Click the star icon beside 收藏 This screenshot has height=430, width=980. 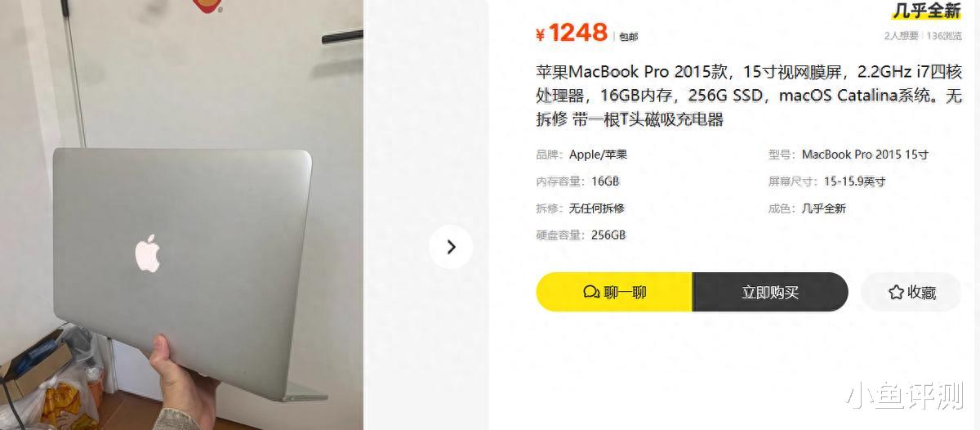click(896, 292)
